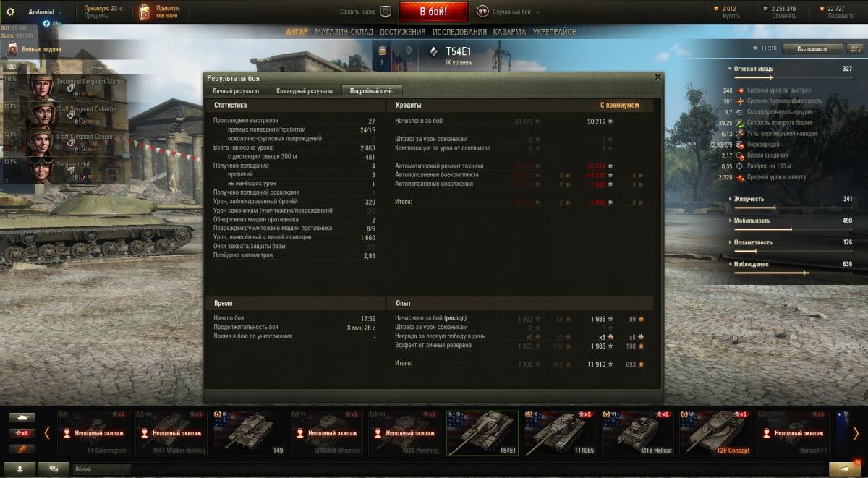Toggle the tank type carousel filter
The width and height of the screenshot is (868, 478).
[x=23, y=417]
